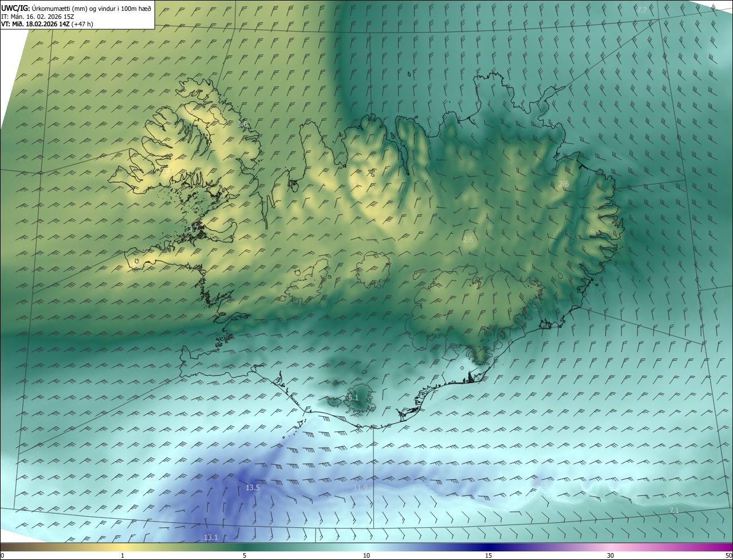Click the 7.7 value at the top edge

(641, 10)
